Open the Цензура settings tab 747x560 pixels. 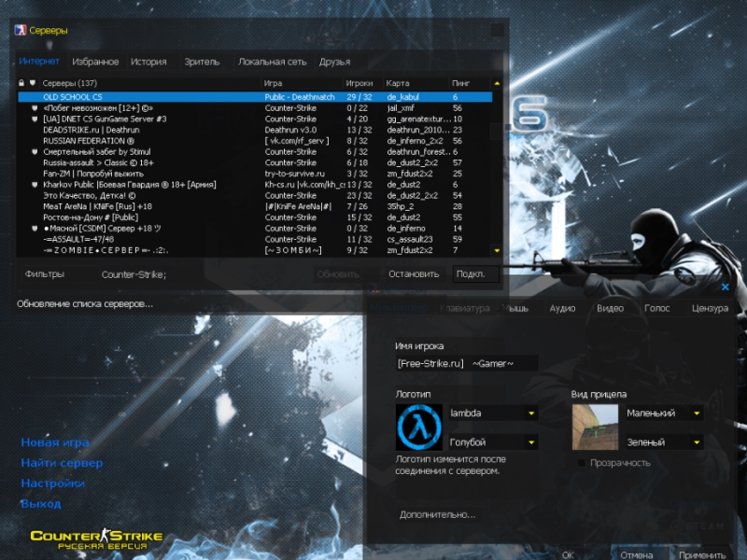point(710,308)
